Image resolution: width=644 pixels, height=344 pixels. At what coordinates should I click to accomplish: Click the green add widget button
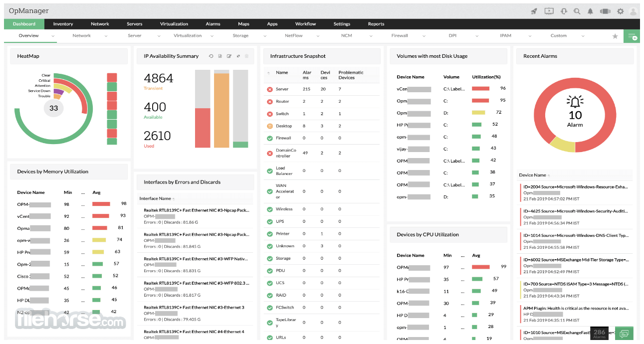click(x=632, y=36)
